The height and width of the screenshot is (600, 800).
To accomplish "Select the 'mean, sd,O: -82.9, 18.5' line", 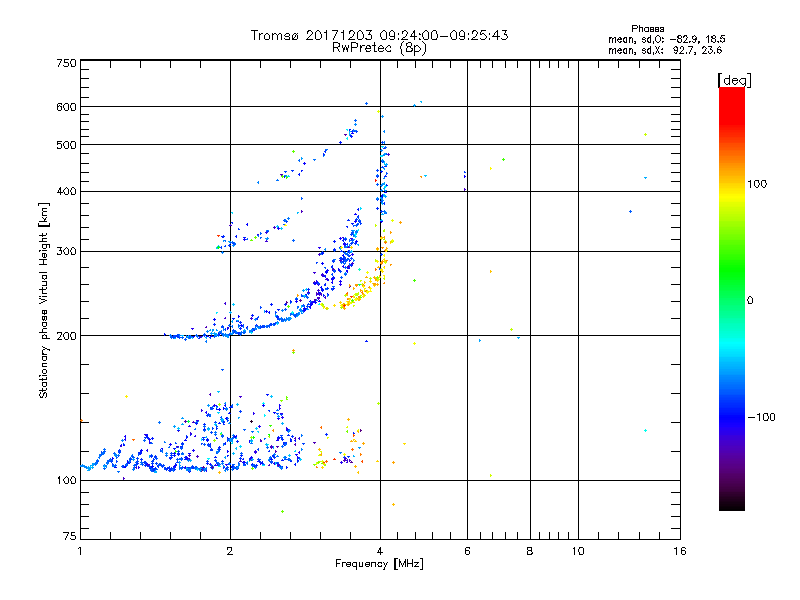I will [x=666, y=39].
